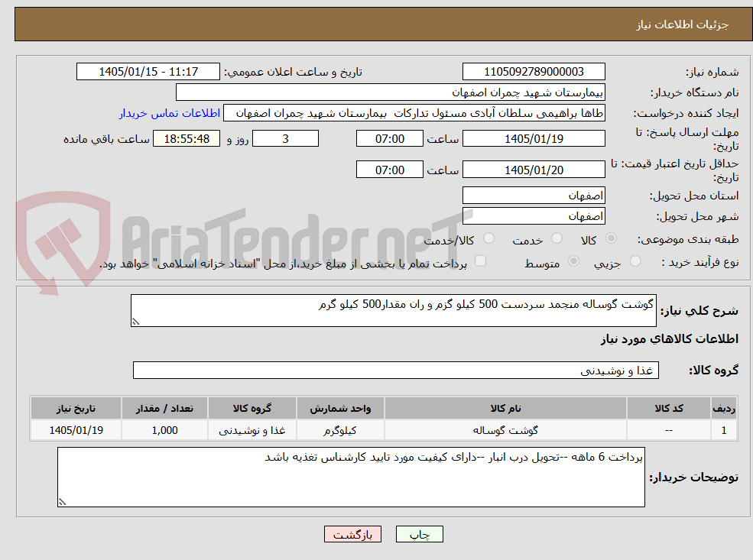The height and width of the screenshot is (560, 753).
Task: Click the شرح کلی نیاز description textarea
Action: pos(393,310)
